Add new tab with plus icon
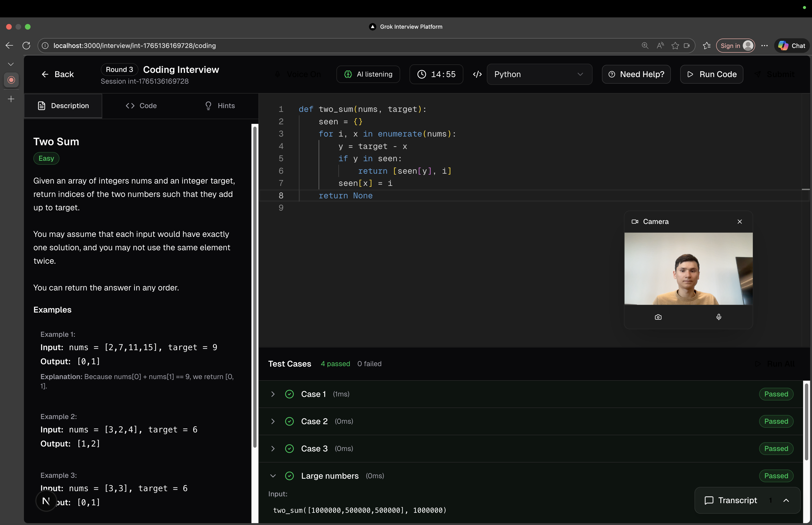The image size is (812, 525). (11, 99)
